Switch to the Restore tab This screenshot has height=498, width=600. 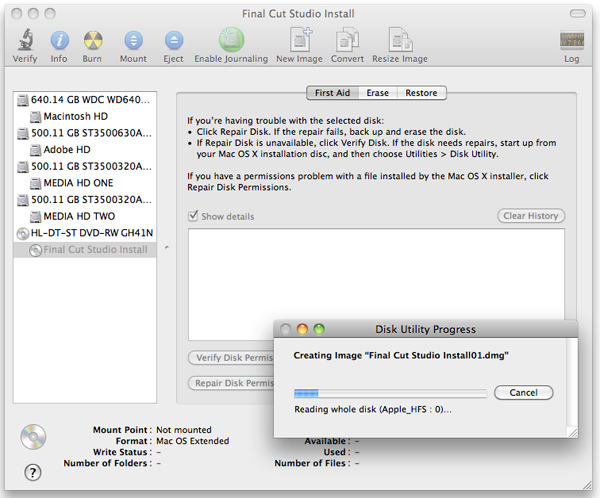click(421, 93)
